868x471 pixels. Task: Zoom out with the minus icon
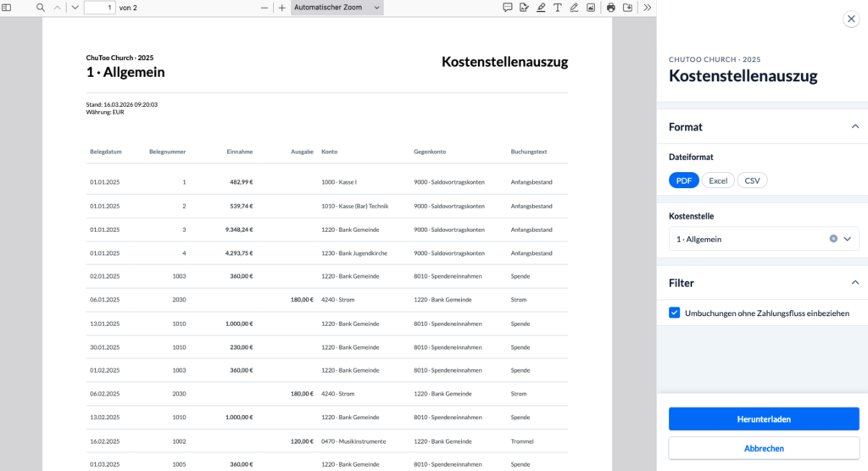pyautogui.click(x=264, y=8)
